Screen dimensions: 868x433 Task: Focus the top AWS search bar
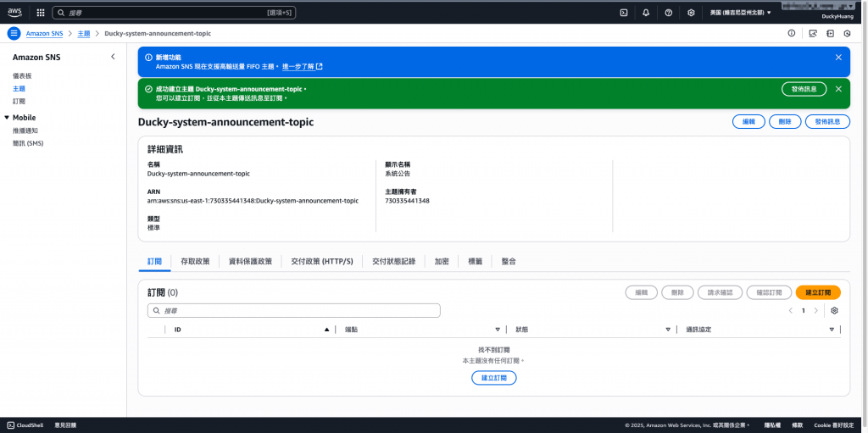[174, 12]
